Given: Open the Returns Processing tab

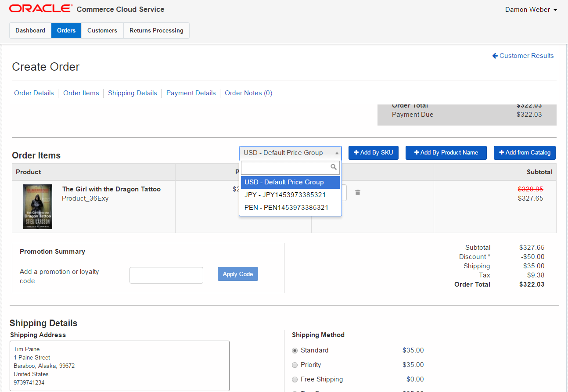Looking at the screenshot, I should coord(156,31).
